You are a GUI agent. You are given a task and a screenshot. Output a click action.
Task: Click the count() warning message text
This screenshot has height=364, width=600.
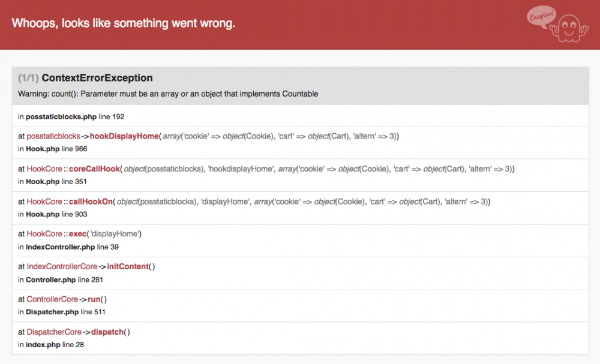coord(168,94)
